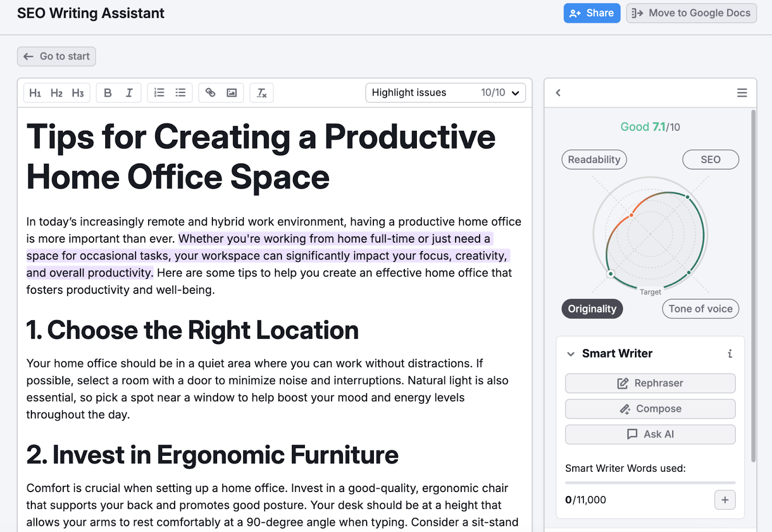Insert a bulleted list
The image size is (772, 532).
(180, 93)
